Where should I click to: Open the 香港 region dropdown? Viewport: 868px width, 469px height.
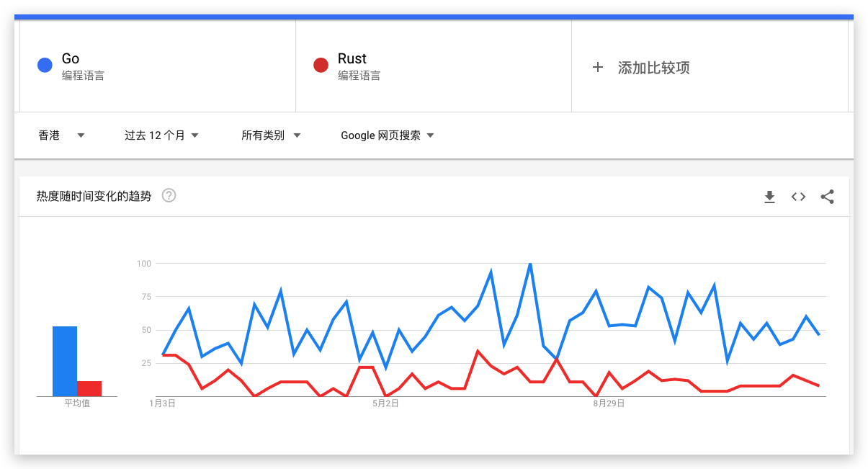[x=62, y=135]
